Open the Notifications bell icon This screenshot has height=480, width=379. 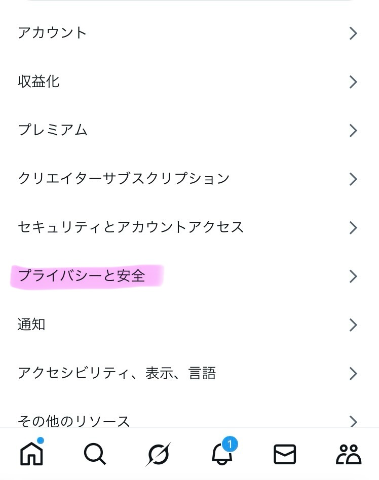point(222,453)
